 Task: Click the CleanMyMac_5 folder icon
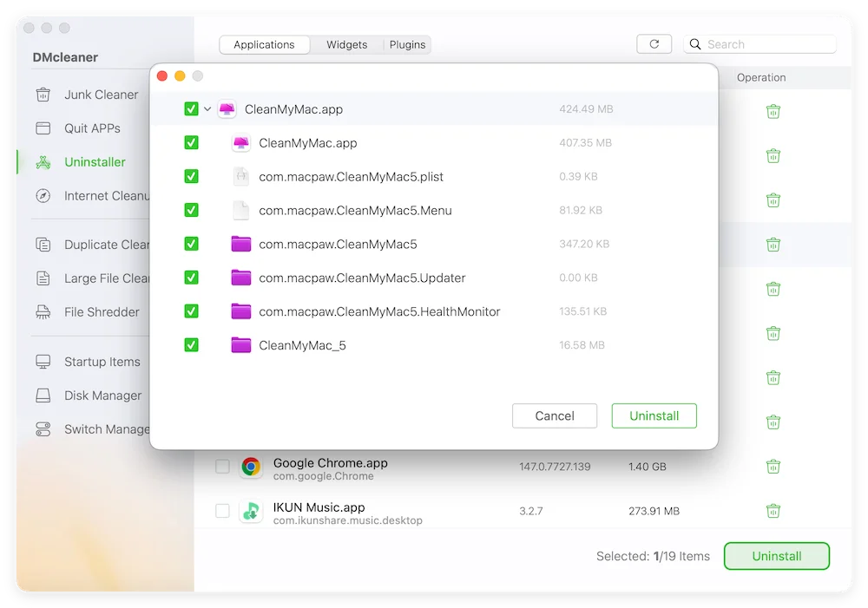coord(240,345)
